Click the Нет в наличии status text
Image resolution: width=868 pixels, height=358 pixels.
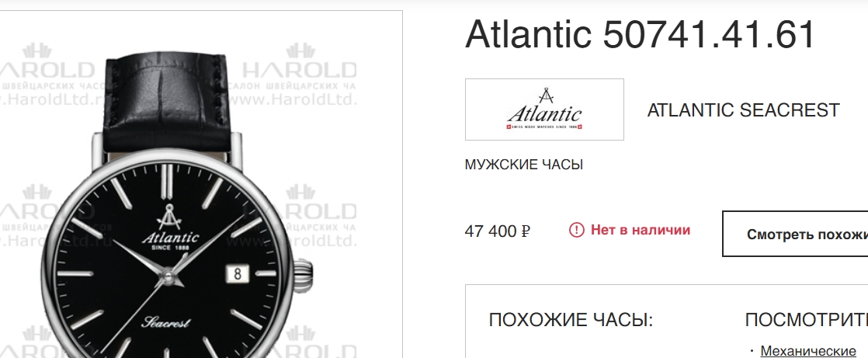pos(640,230)
